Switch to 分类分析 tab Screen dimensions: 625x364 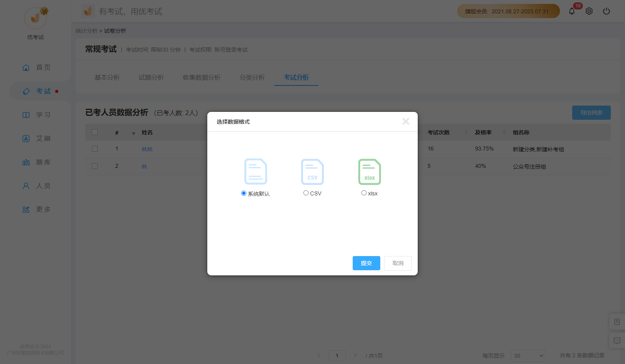click(252, 78)
